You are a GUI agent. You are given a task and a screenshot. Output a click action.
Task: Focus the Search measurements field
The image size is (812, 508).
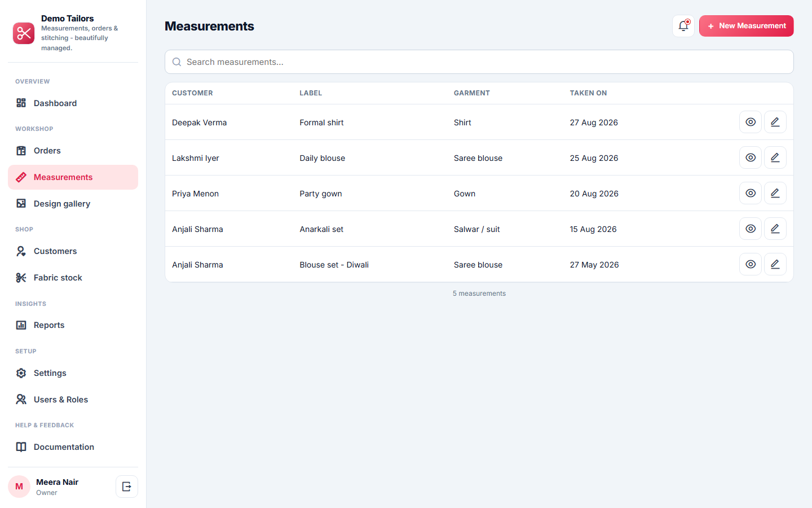[x=479, y=62]
